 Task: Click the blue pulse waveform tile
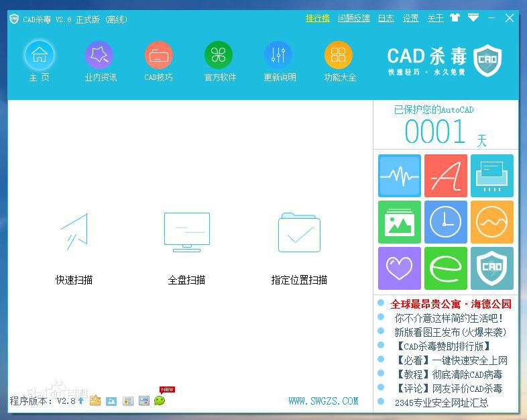pos(400,176)
